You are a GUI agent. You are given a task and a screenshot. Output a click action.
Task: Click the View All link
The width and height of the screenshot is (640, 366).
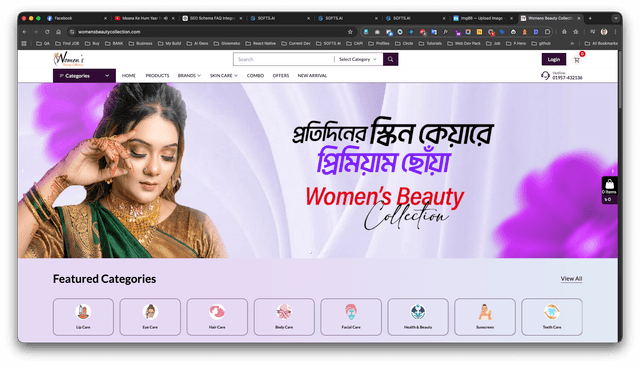[x=571, y=279]
